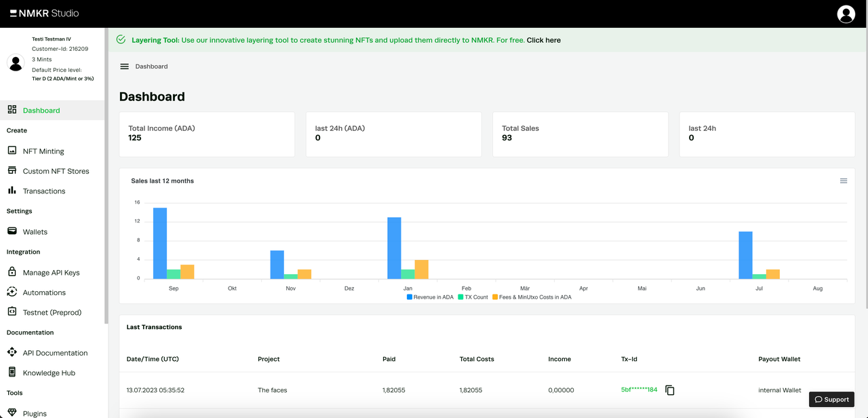Click the Total Costs column header
868x418 pixels.
point(477,359)
